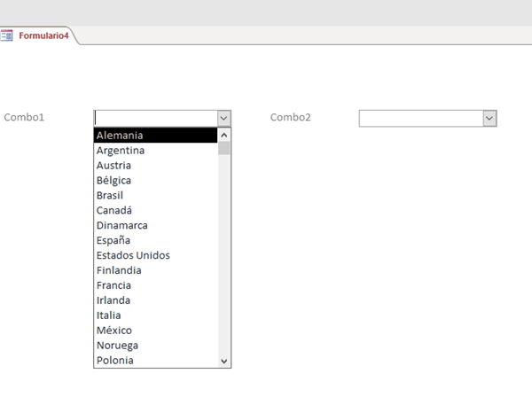This screenshot has height=397, width=532.
Task: Choose Dinamarca in the list
Action: tap(156, 225)
